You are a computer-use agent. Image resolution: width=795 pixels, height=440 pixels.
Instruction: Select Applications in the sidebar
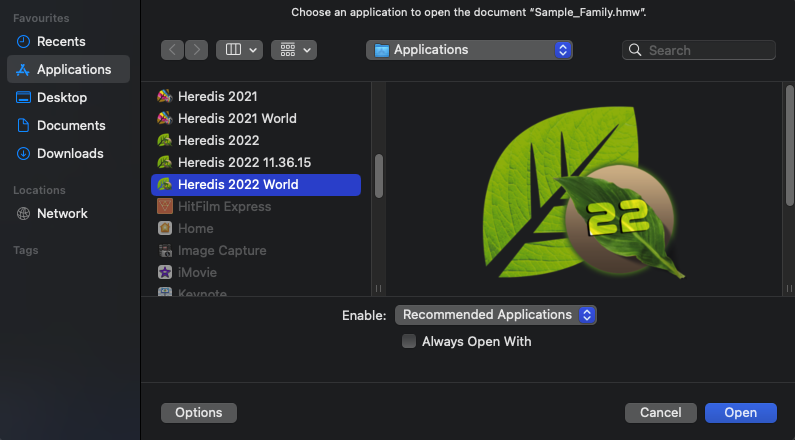coord(68,69)
